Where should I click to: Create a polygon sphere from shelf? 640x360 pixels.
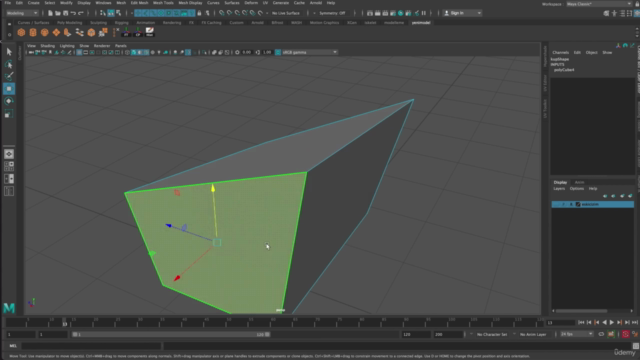tap(21, 32)
